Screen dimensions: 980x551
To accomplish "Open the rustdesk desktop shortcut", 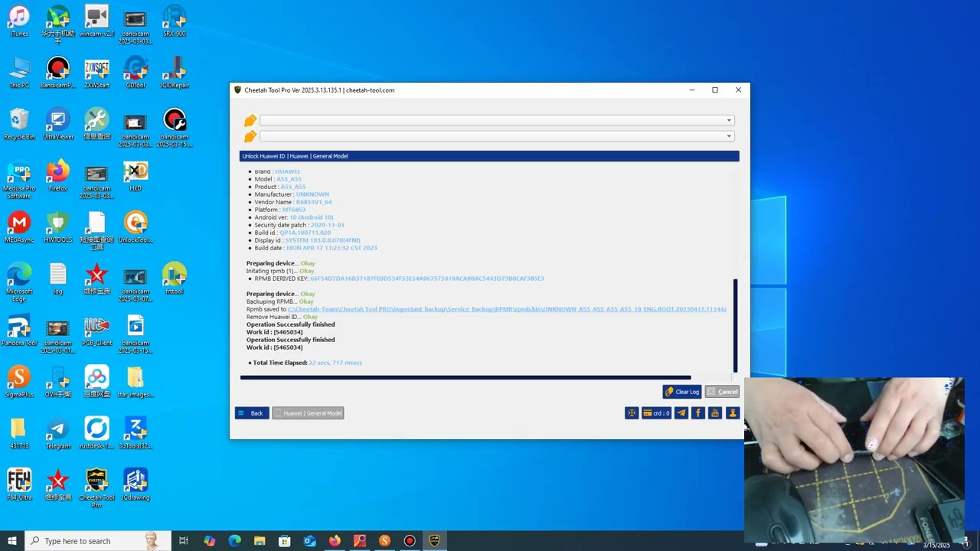I will click(96, 433).
